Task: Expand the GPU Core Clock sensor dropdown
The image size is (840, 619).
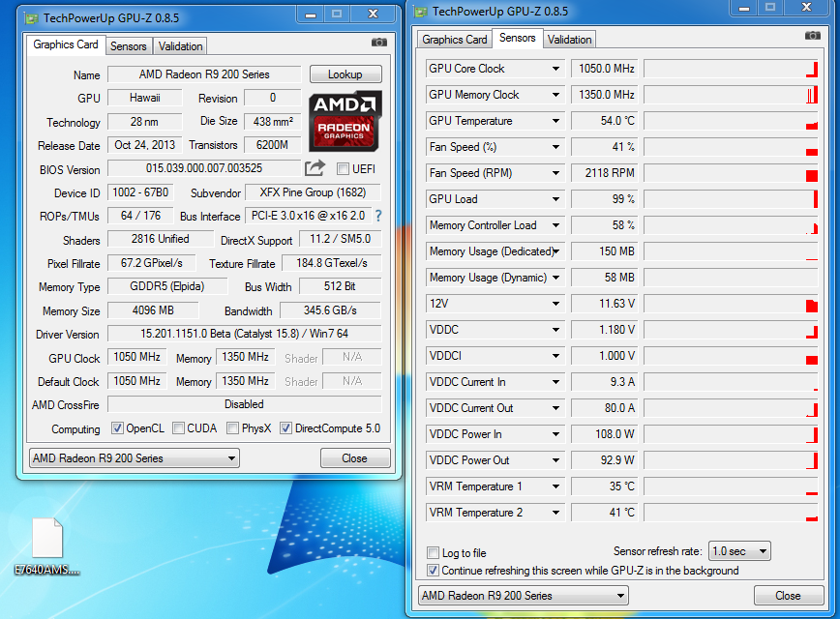Action: point(555,69)
